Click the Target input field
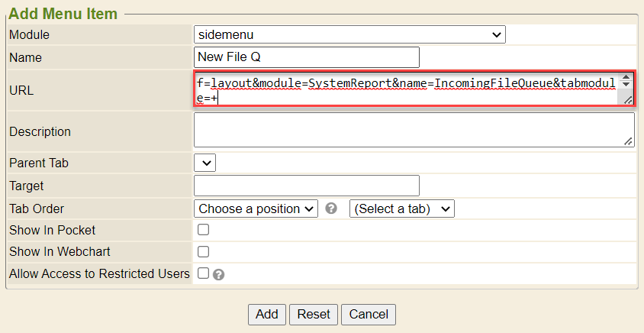This screenshot has width=644, height=333. pos(307,186)
